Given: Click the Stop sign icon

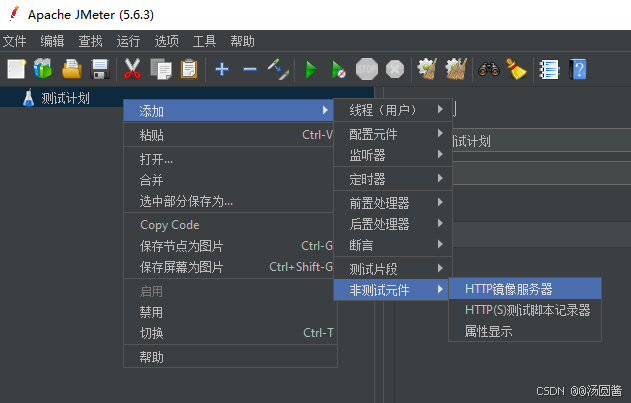Looking at the screenshot, I should coord(367,69).
